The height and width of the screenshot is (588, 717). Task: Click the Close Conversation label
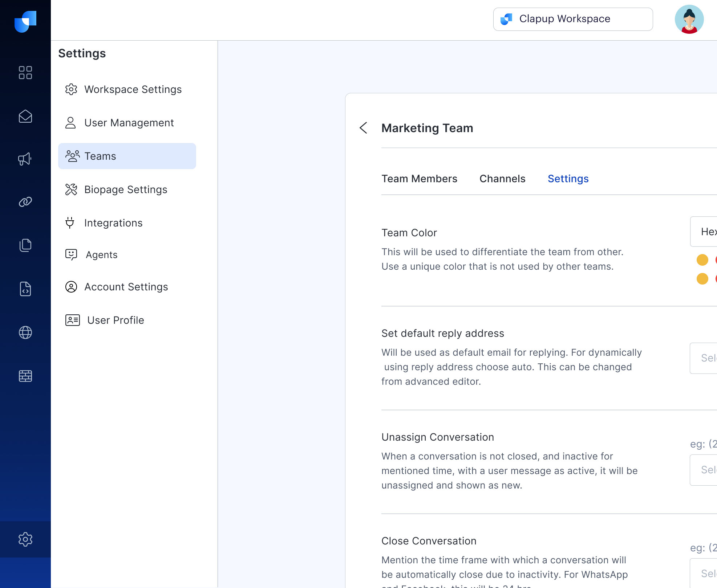point(429,541)
